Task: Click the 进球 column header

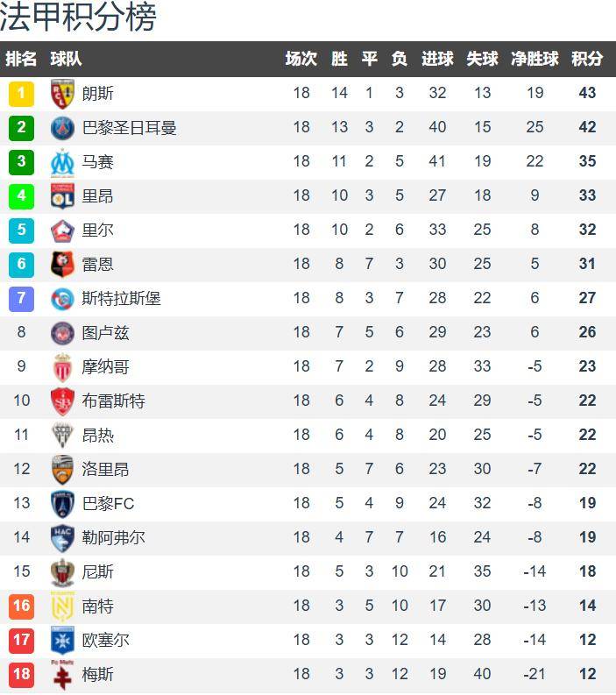Action: click(437, 59)
